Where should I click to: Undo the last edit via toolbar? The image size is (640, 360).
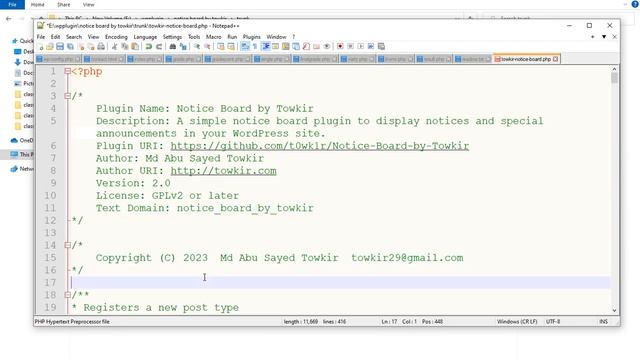click(149, 47)
